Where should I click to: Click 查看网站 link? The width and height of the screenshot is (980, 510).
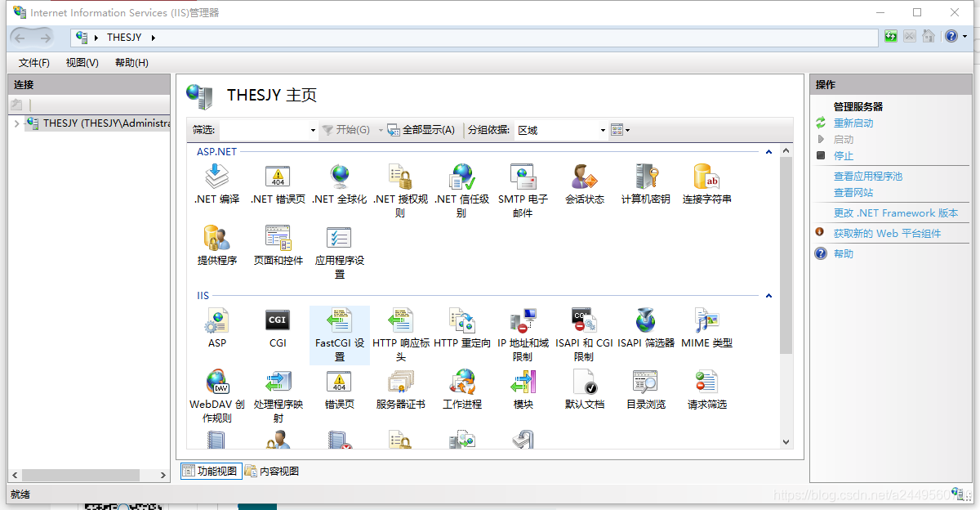(853, 193)
